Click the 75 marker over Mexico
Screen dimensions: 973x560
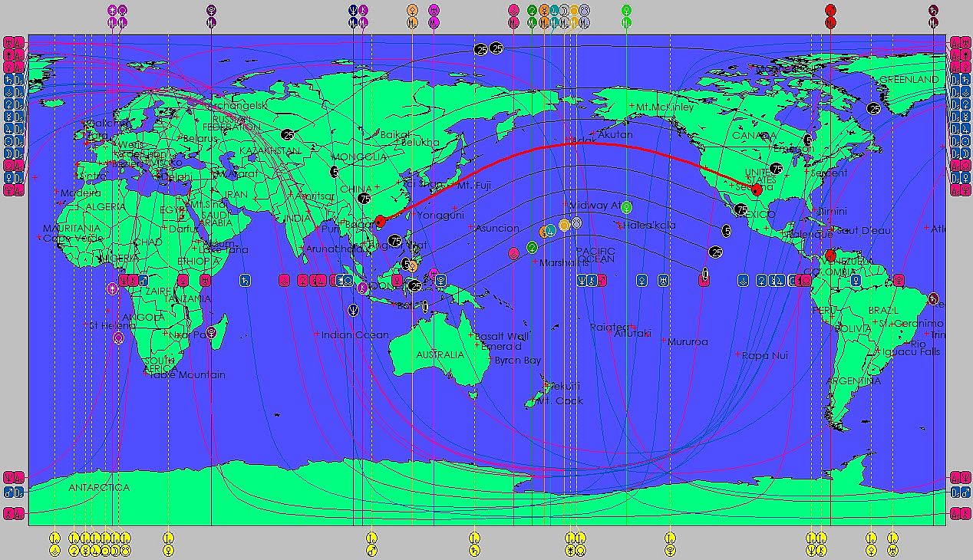740,209
